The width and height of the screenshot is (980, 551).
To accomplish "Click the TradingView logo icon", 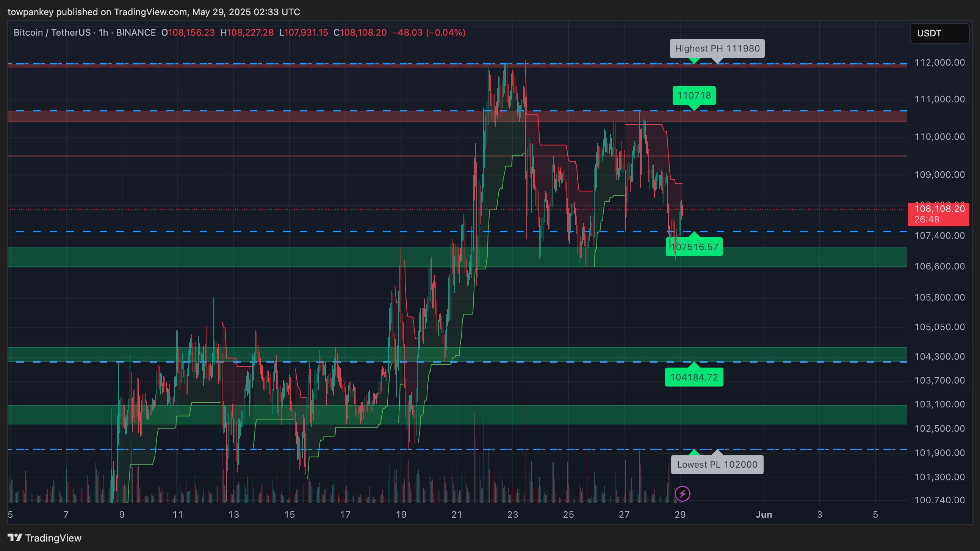I will click(x=15, y=538).
